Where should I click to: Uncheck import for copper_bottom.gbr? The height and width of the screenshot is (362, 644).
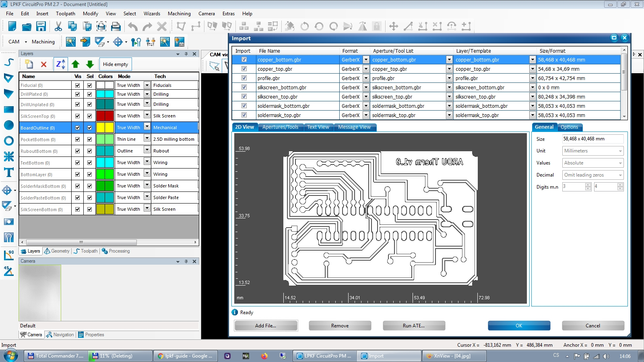click(x=244, y=60)
